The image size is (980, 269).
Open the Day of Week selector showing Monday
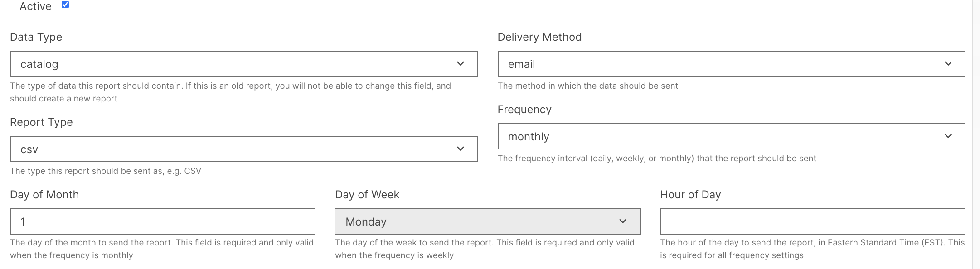point(487,221)
